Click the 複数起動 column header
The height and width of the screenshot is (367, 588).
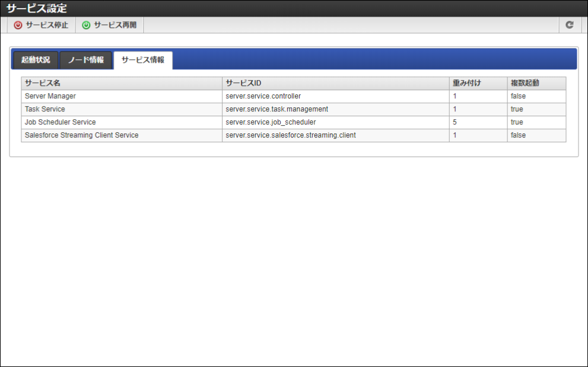tap(536, 83)
